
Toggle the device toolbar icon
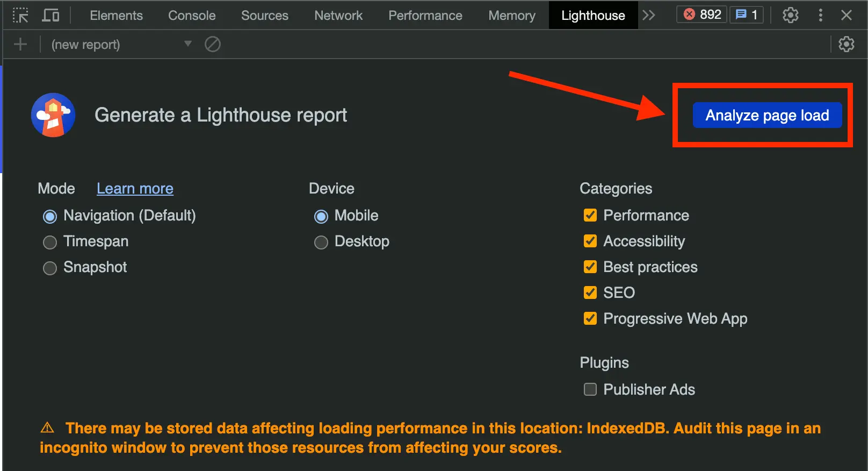point(50,15)
